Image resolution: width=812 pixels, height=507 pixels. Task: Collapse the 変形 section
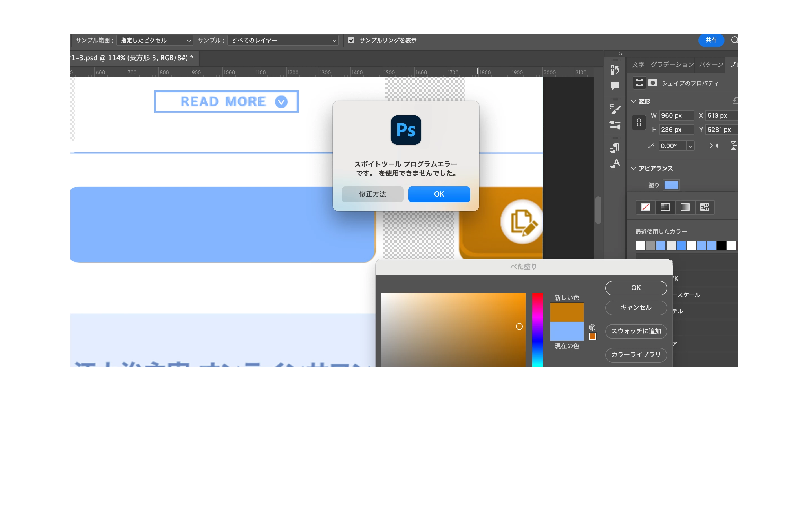tap(634, 101)
